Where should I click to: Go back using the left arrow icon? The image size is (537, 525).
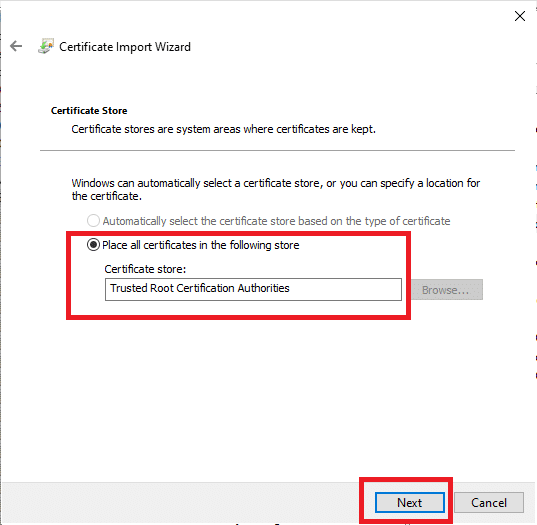pos(16,46)
